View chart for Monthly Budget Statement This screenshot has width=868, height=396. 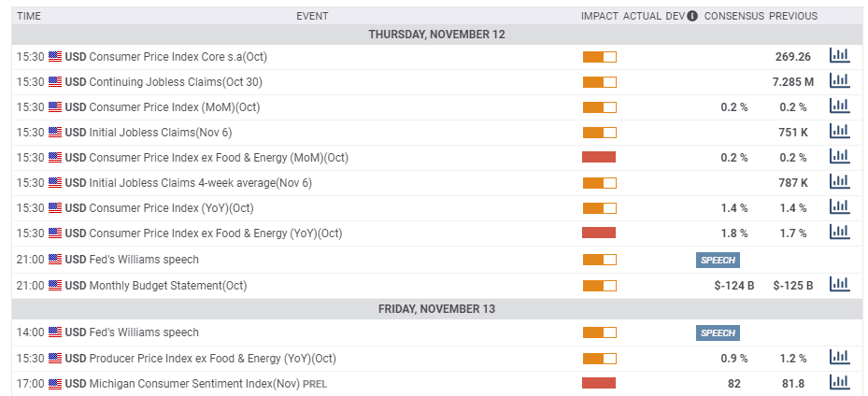point(839,284)
